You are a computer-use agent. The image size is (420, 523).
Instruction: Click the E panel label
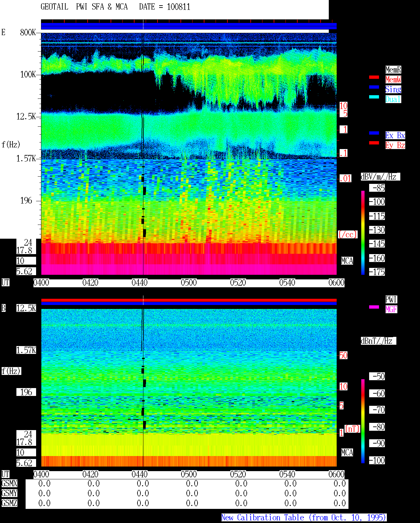(4, 32)
